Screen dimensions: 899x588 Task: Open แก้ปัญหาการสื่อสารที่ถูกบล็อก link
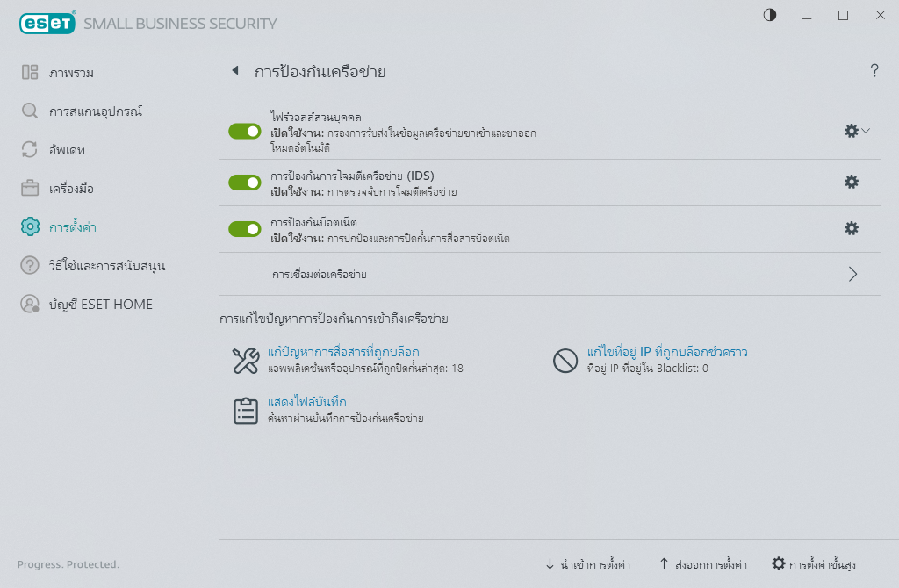pos(343,352)
